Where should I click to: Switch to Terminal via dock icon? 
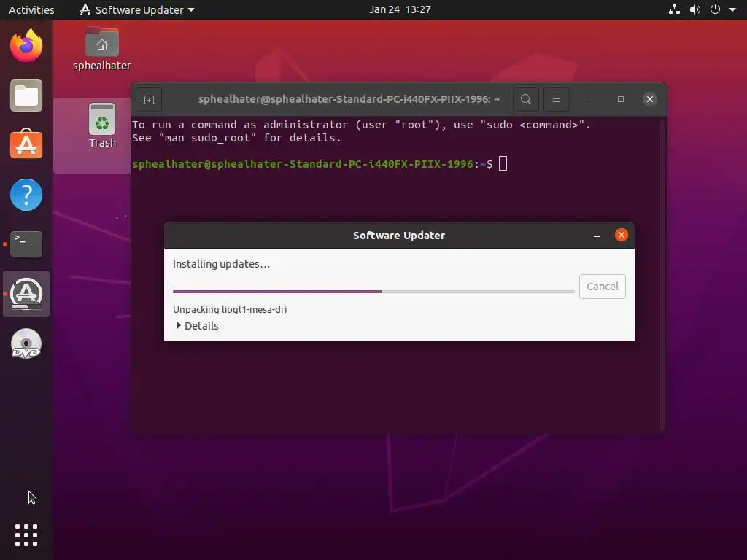pos(26,244)
